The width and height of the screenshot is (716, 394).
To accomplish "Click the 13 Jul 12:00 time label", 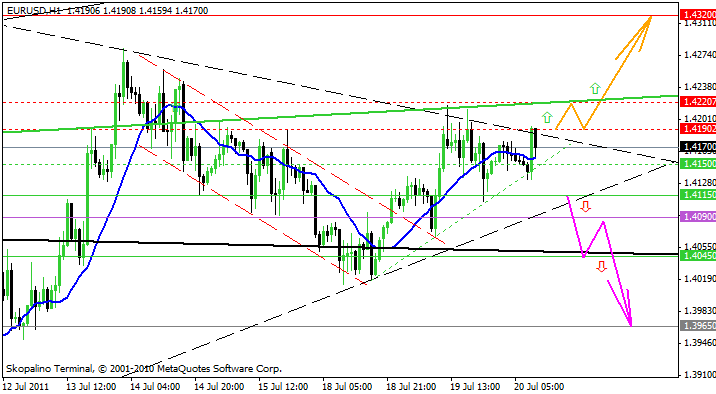I will pyautogui.click(x=91, y=387).
